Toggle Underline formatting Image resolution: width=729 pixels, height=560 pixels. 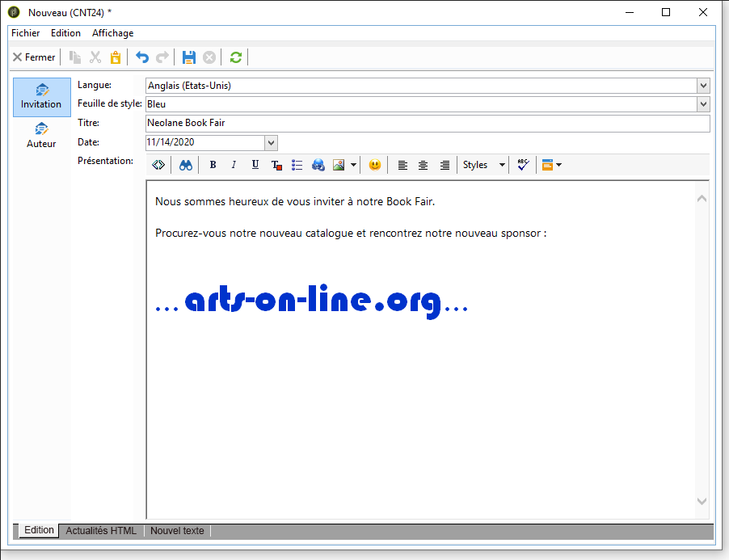click(x=255, y=165)
